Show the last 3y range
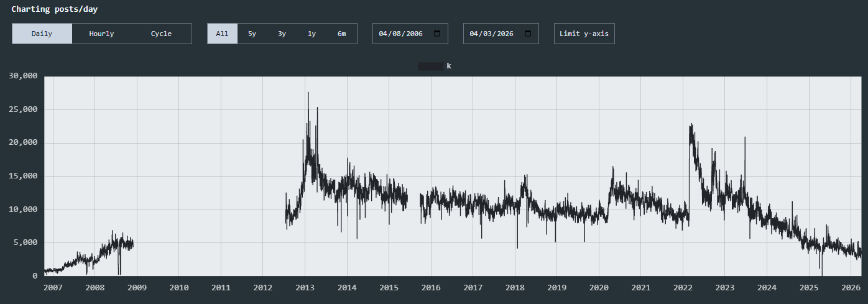Screen dimensions: 868x304 tap(282, 34)
